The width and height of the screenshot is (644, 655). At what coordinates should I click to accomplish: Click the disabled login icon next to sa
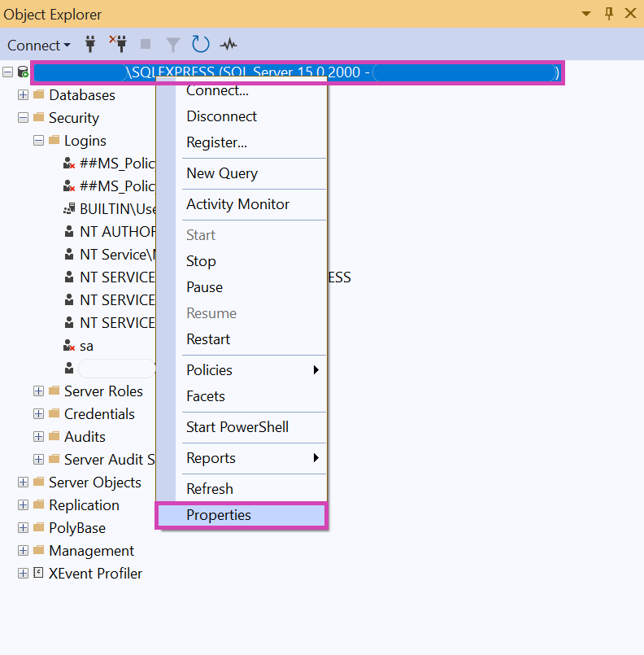pos(69,346)
